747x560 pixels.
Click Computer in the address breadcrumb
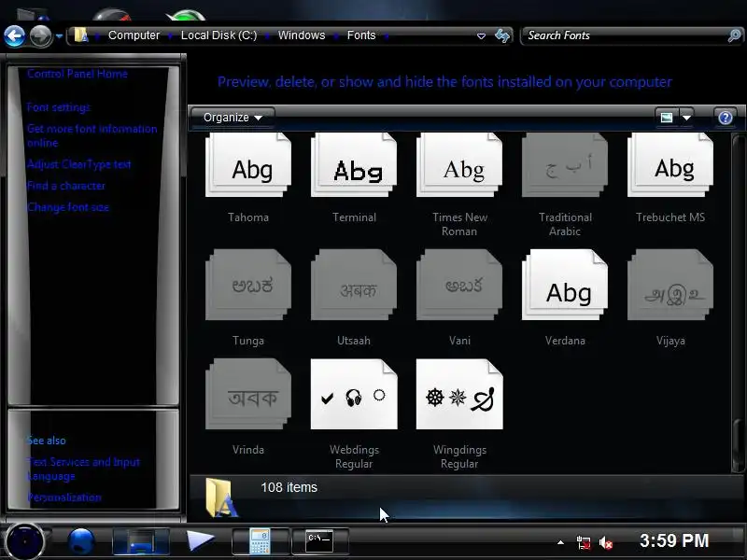134,35
